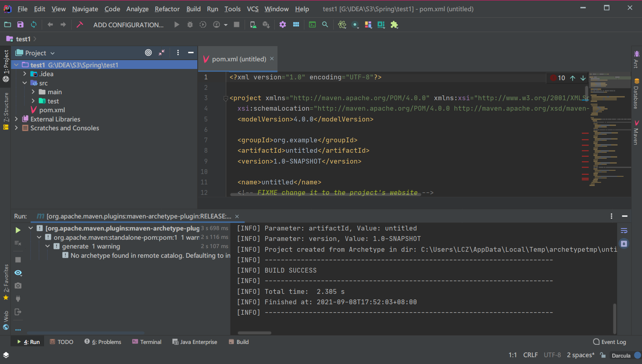Click the Save All toolbar icon

point(20,24)
